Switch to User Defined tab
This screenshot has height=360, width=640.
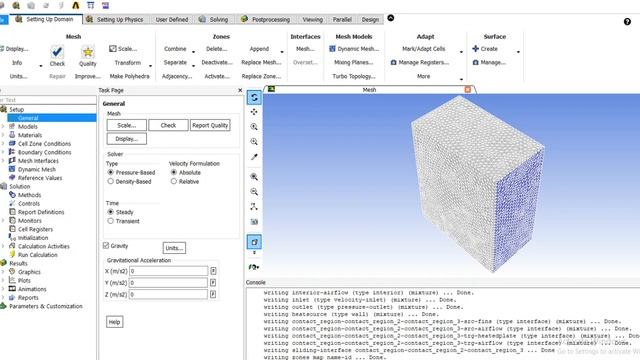point(172,19)
